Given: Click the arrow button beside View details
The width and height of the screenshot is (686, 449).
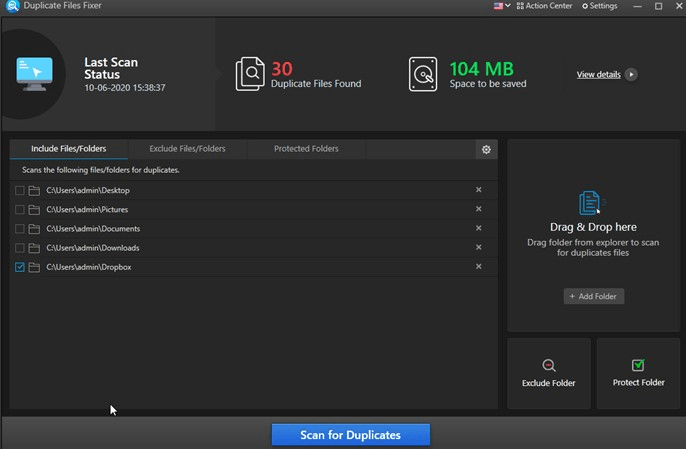Looking at the screenshot, I should (631, 74).
